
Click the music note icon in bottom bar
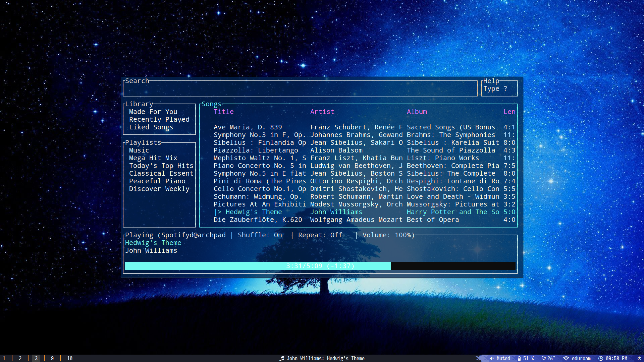pyautogui.click(x=282, y=358)
